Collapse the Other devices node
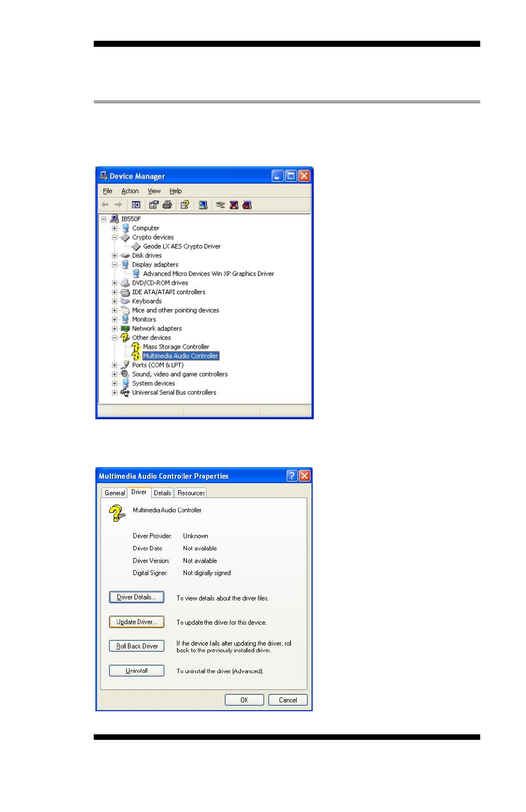This screenshot has width=526, height=812. point(115,338)
